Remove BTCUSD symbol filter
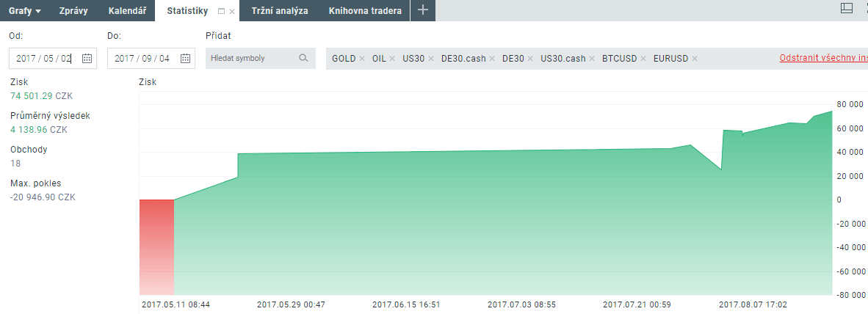The image size is (868, 314). point(643,59)
